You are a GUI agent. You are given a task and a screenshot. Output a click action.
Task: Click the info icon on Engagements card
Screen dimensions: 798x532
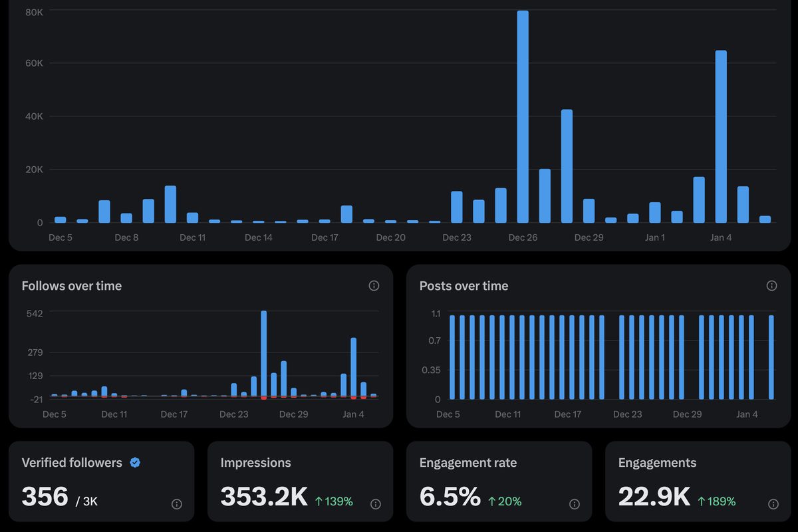point(773,504)
